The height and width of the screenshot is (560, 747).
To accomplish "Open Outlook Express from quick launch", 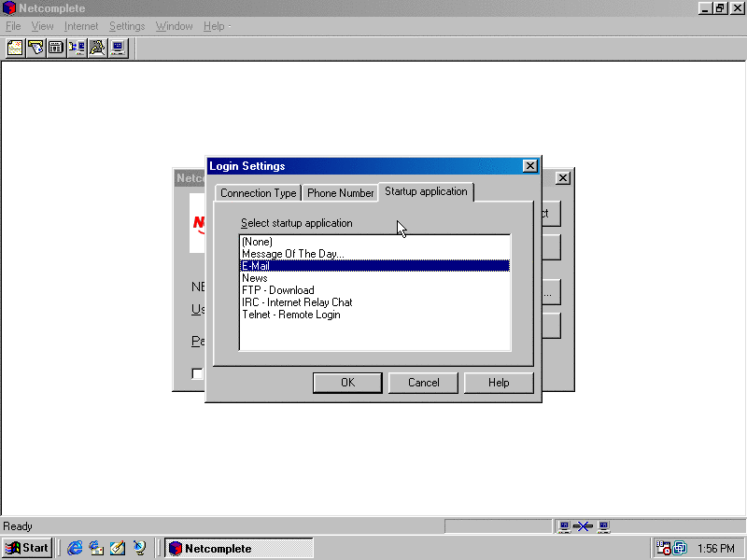I will click(x=96, y=549).
